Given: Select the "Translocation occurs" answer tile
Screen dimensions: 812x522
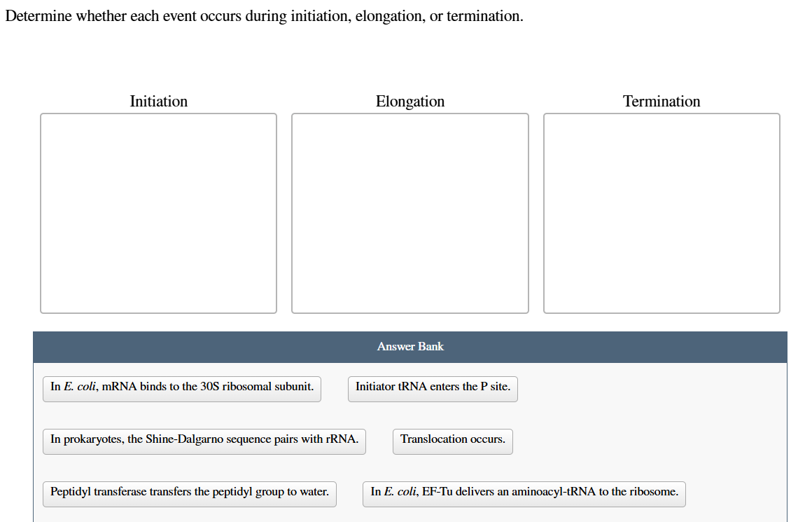Looking at the screenshot, I should [x=452, y=441].
